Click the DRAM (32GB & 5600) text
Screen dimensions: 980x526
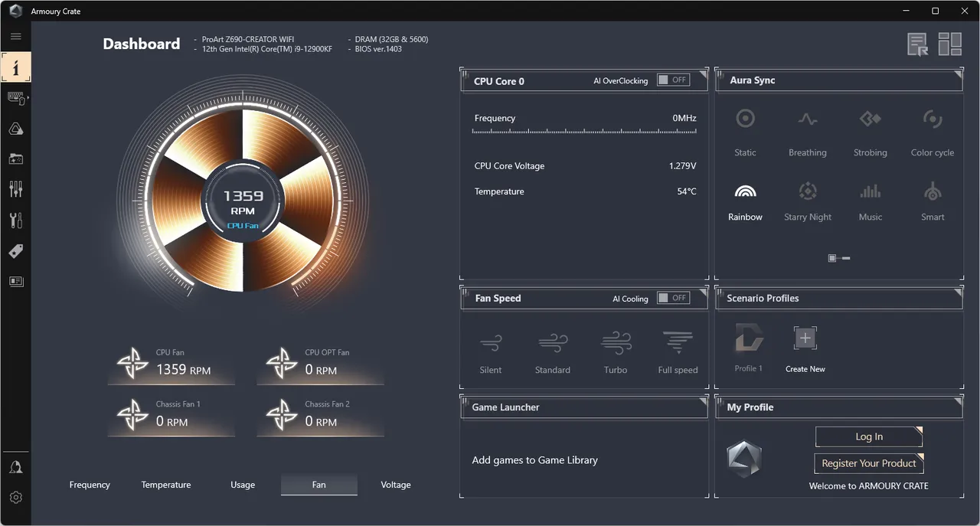click(x=392, y=39)
